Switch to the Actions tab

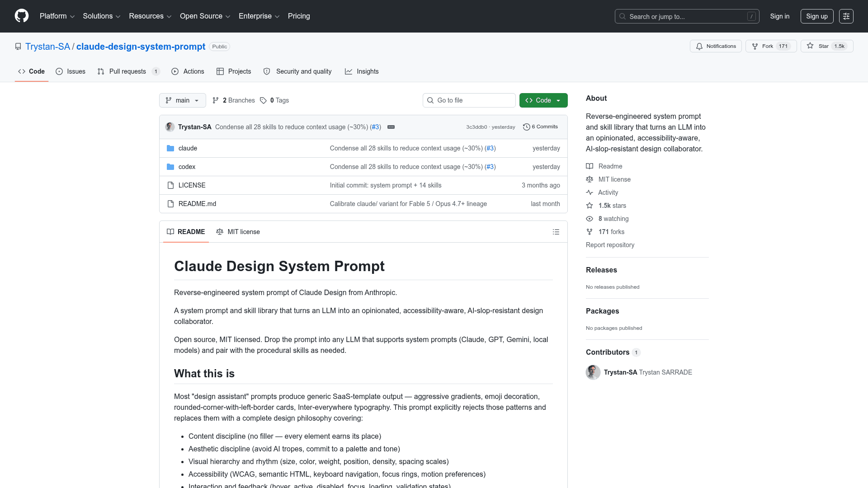click(188, 71)
